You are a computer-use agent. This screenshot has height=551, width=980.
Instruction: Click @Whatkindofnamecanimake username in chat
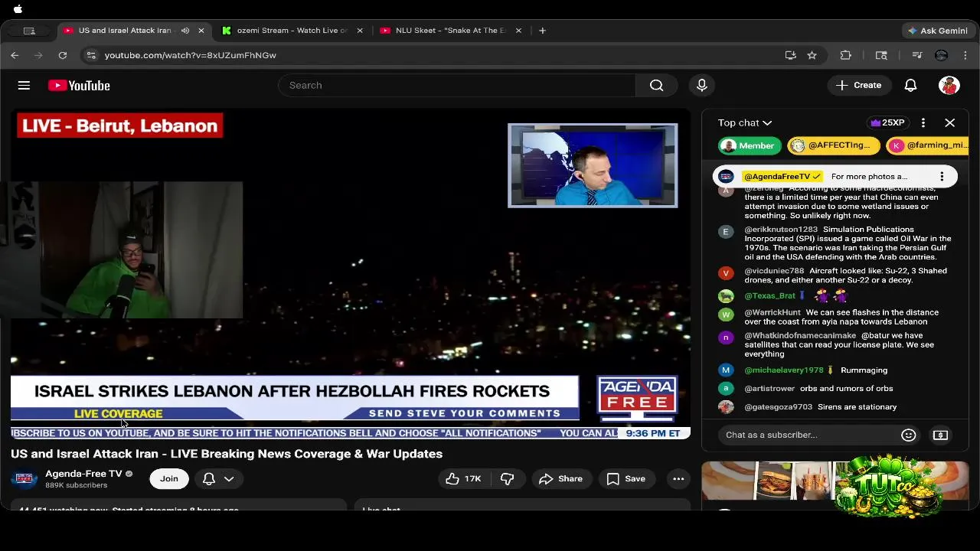(x=800, y=335)
